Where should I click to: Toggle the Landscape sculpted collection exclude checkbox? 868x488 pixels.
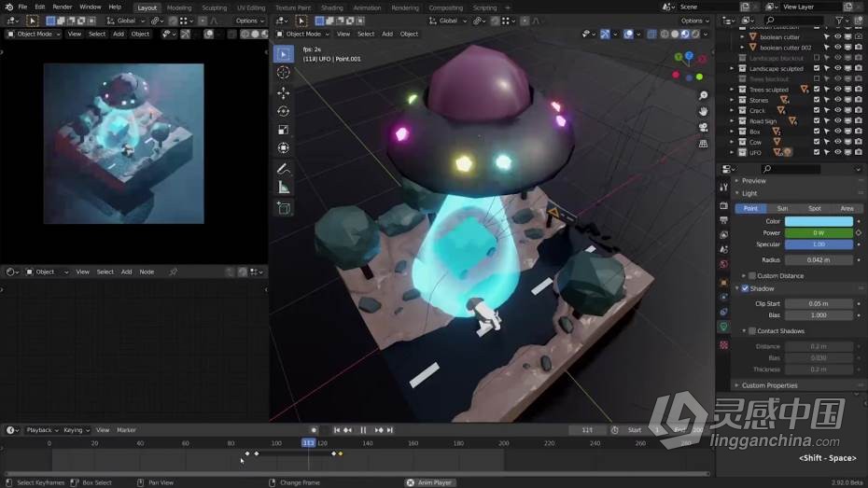click(816, 69)
